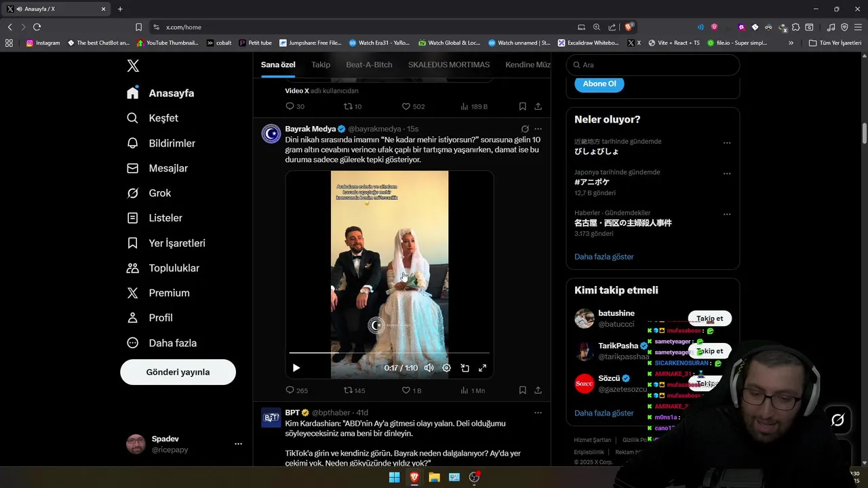Like Bayrak Medya post (1 B)
Screen dimensions: 868x488
[x=412, y=390]
